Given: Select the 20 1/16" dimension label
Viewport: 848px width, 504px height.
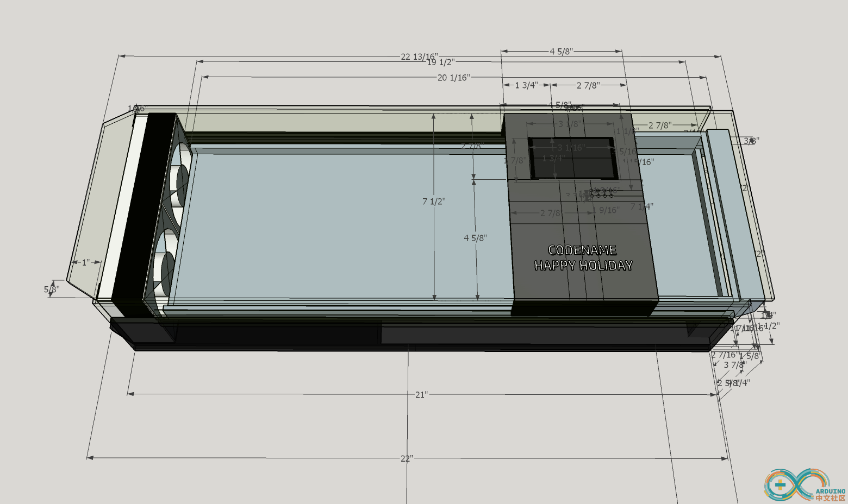Looking at the screenshot, I should pyautogui.click(x=454, y=78).
